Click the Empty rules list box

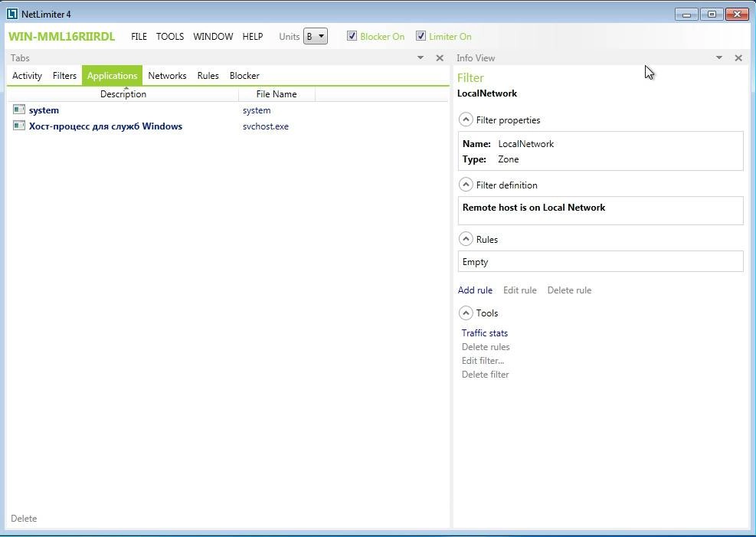(601, 262)
